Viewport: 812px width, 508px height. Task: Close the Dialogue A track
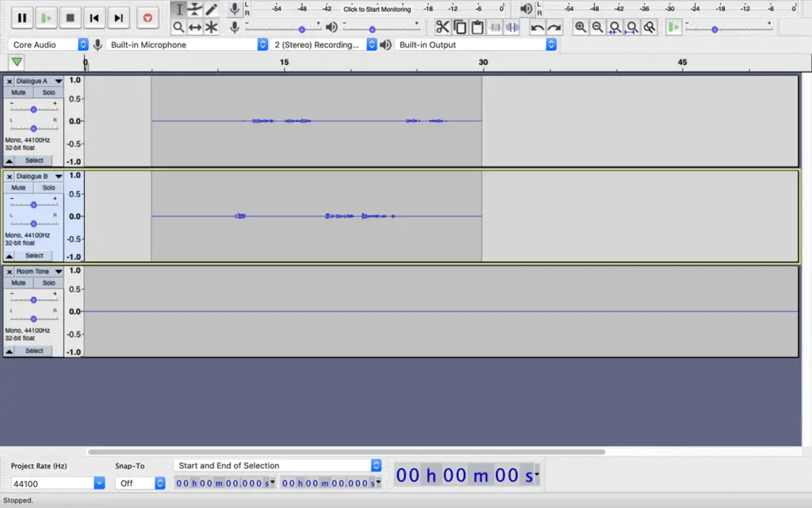coord(10,81)
